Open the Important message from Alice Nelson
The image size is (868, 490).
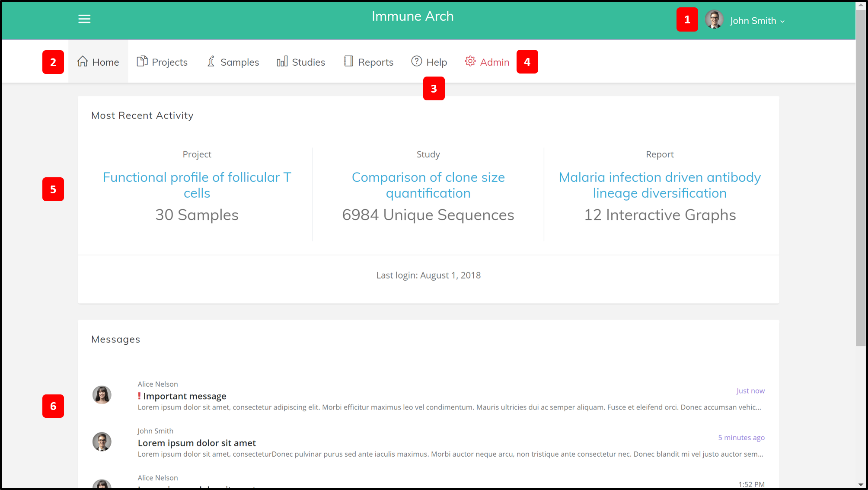tap(185, 396)
